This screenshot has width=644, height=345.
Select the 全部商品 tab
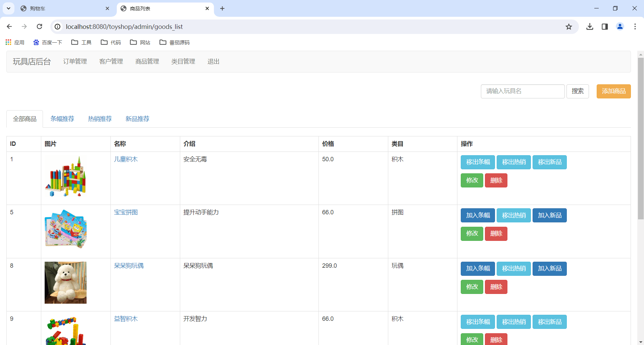(25, 119)
